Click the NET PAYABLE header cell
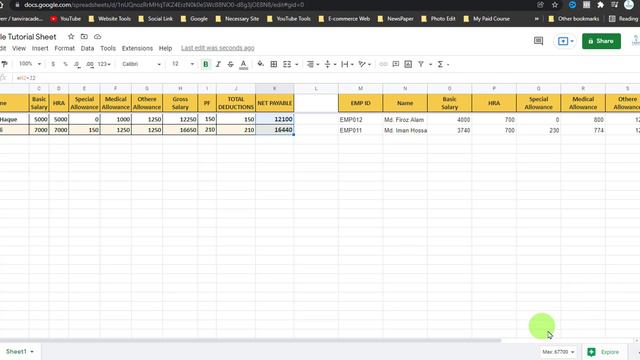This screenshot has width=640, height=360. tap(275, 103)
